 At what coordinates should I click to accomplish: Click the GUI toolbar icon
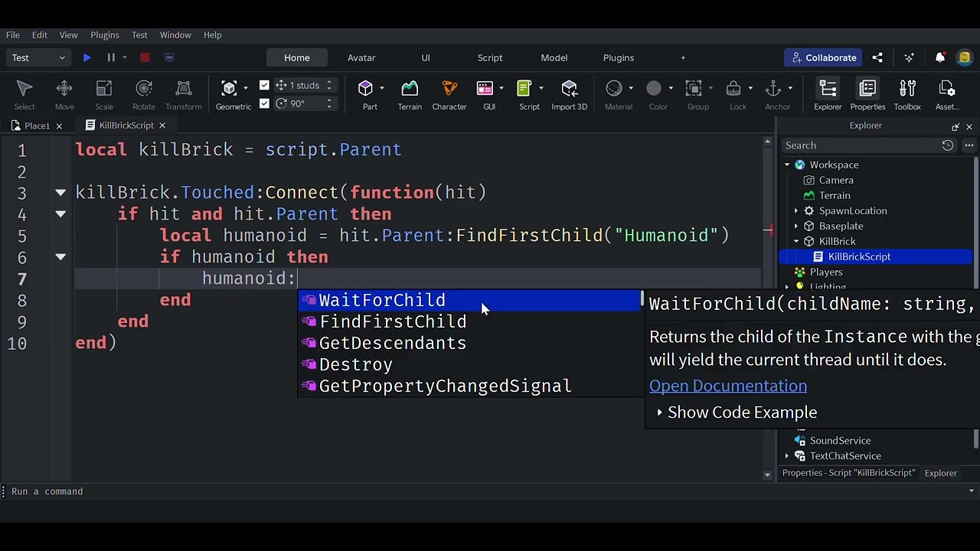(x=485, y=89)
